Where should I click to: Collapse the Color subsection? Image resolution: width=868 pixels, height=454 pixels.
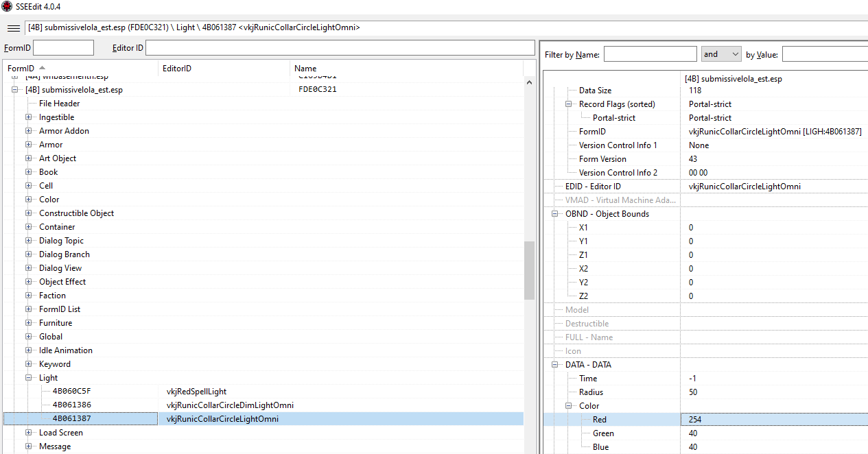569,406
